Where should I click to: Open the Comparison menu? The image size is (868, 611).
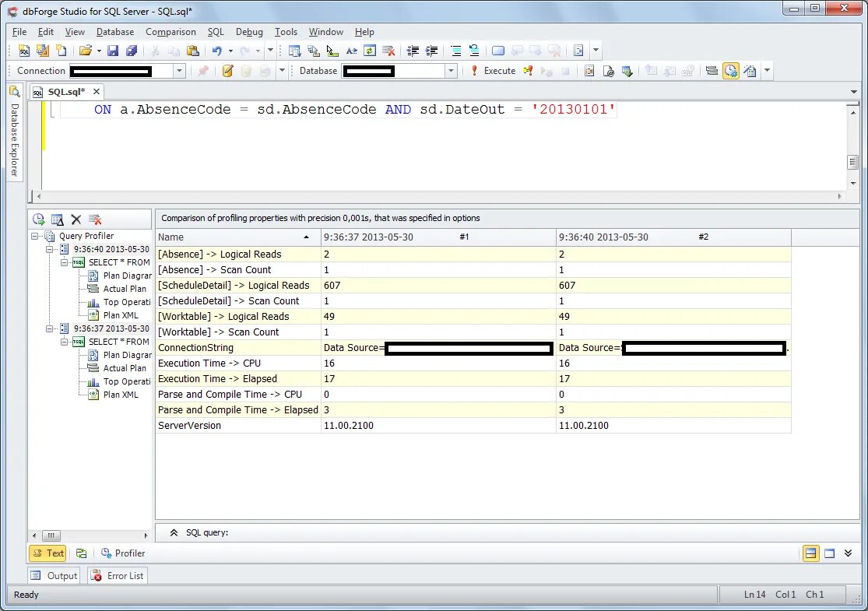click(170, 32)
